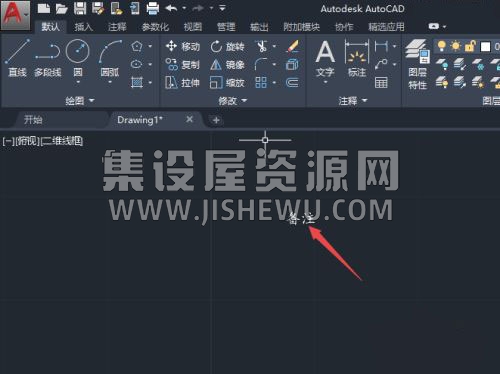Viewport: 500px width, 374px height.
Task: Select the Line (直线) drawing tool
Action: point(17,58)
